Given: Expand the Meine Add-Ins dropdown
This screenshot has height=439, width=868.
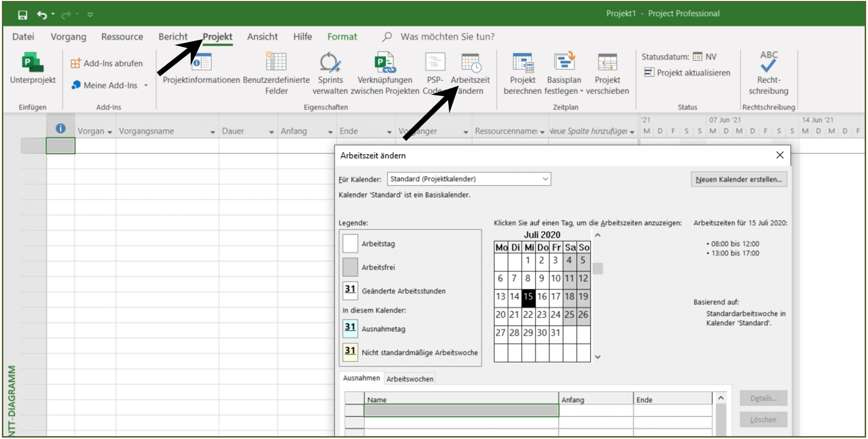Looking at the screenshot, I should [146, 85].
